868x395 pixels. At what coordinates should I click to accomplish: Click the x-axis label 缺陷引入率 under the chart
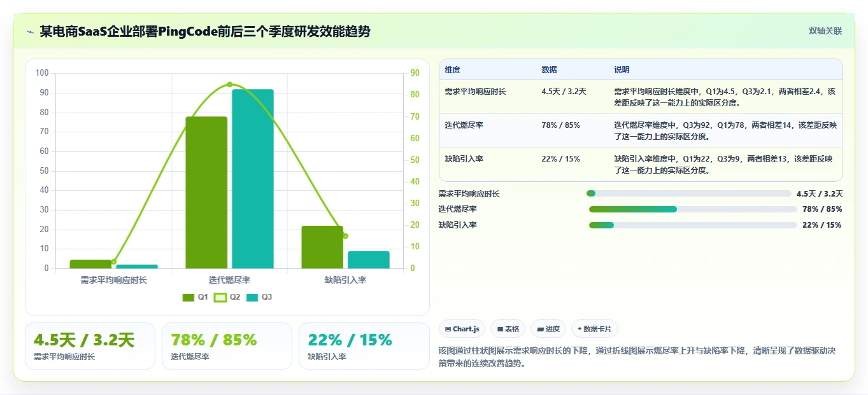click(x=345, y=280)
